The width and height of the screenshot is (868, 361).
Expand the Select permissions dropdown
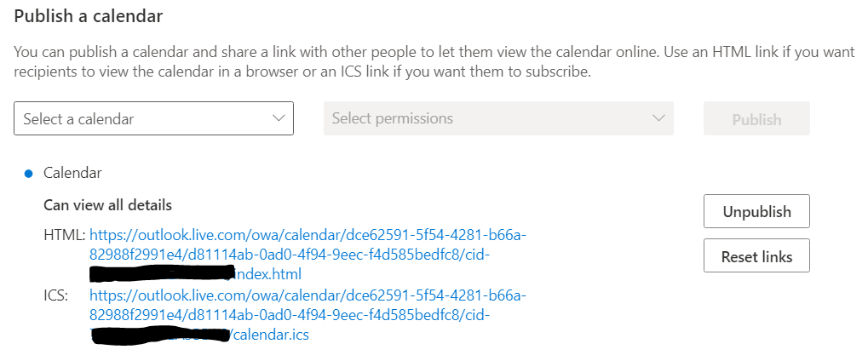pos(498,118)
